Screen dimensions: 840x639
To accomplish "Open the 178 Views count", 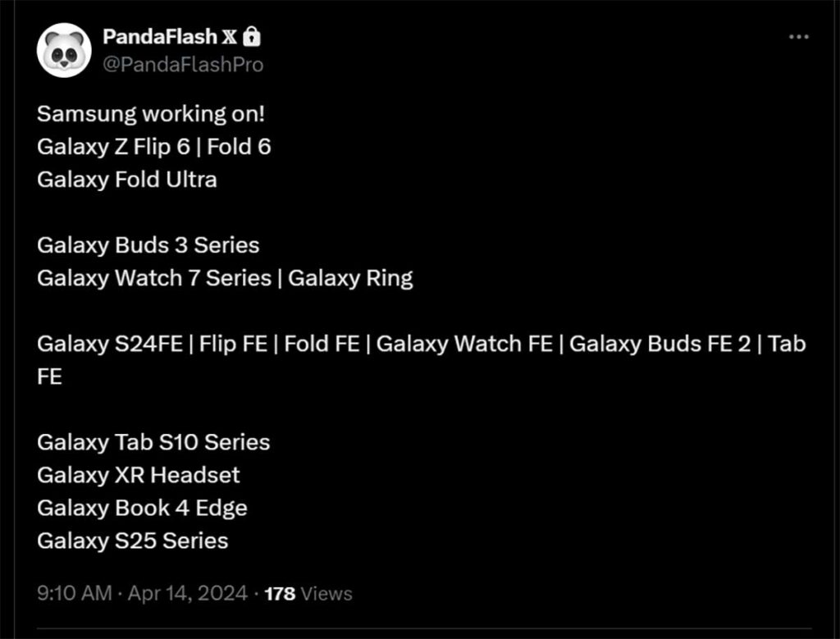I will 308,593.
